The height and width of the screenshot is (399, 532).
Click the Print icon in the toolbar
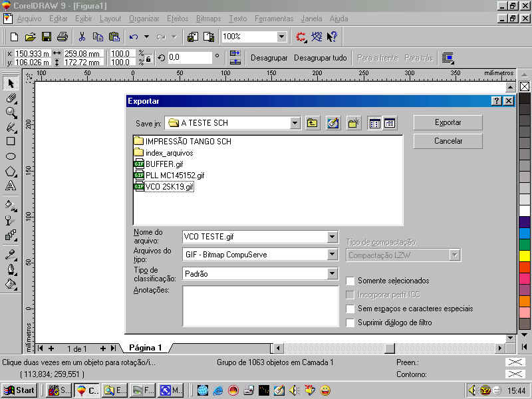pos(62,37)
